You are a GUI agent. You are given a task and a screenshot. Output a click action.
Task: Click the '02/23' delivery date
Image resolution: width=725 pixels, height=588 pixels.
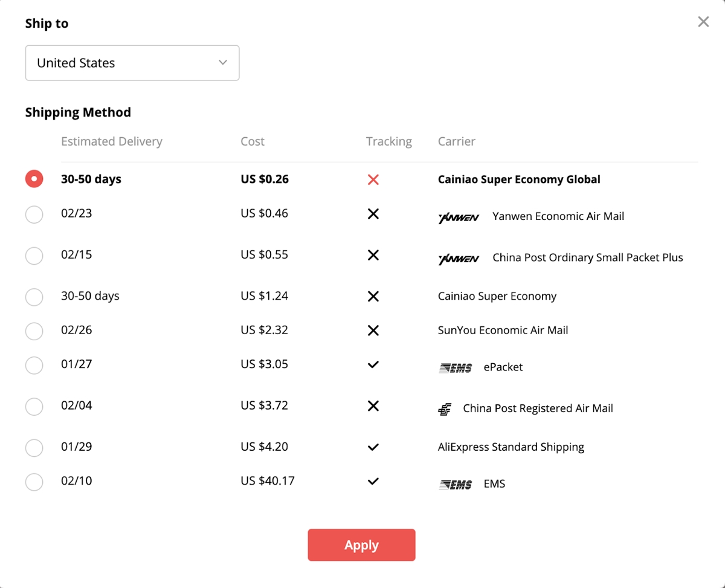tap(77, 213)
